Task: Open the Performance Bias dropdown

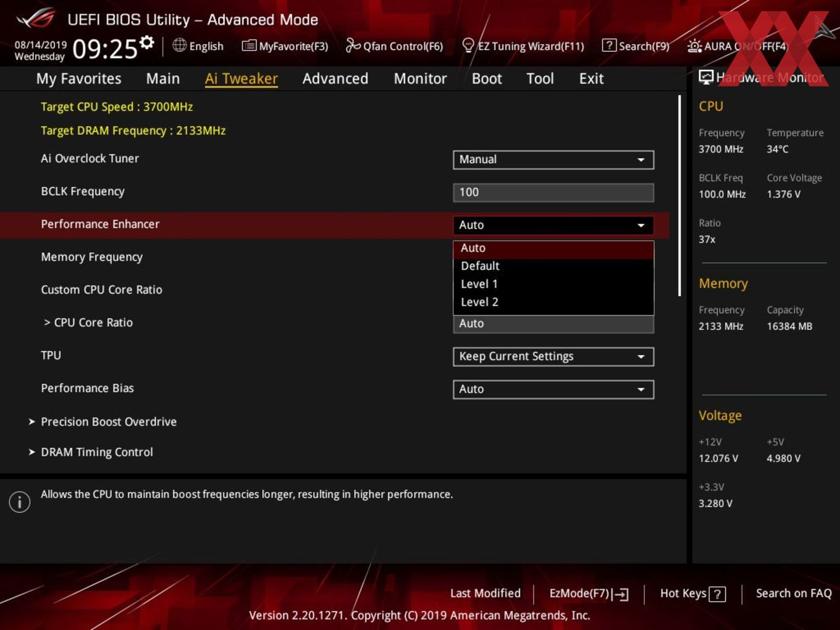Action: point(553,389)
